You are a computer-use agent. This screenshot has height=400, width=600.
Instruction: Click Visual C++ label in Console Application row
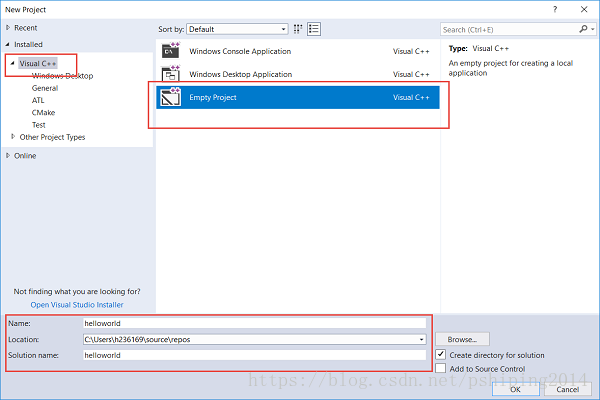411,51
